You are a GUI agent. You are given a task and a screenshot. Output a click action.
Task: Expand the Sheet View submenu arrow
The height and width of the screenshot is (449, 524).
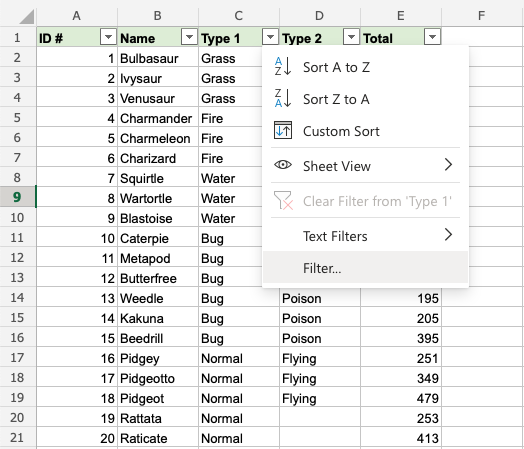448,165
